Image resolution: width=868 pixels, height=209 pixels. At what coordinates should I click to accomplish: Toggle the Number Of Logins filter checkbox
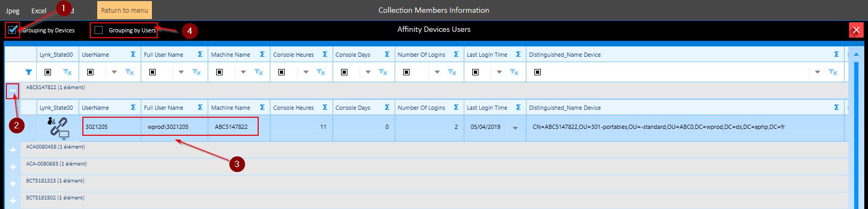(406, 72)
